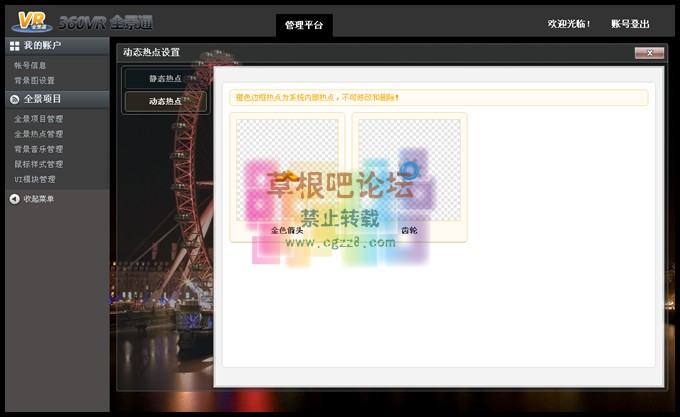Open 全景热点管理 menu item
Screen dimensions: 680x417
pos(39,134)
